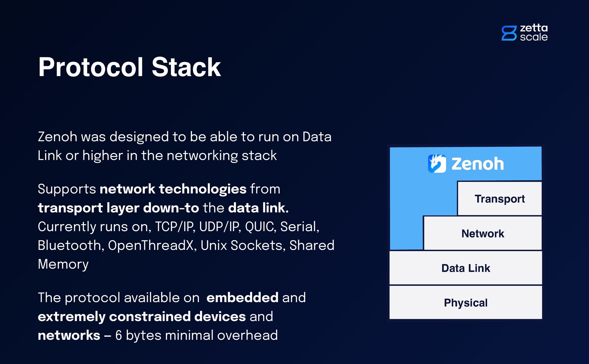The width and height of the screenshot is (589, 364).
Task: Click the Zenoh dragon icon
Action: click(437, 163)
